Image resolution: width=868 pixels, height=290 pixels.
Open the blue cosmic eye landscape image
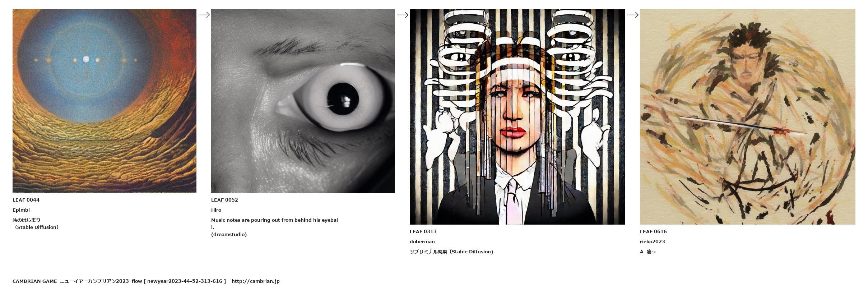coord(105,101)
